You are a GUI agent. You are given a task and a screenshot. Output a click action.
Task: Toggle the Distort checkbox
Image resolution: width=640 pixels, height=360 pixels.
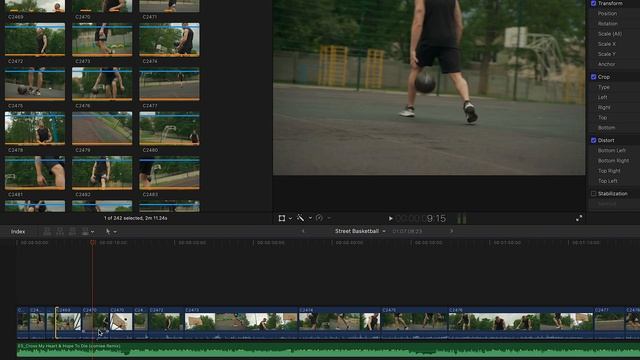[593, 140]
